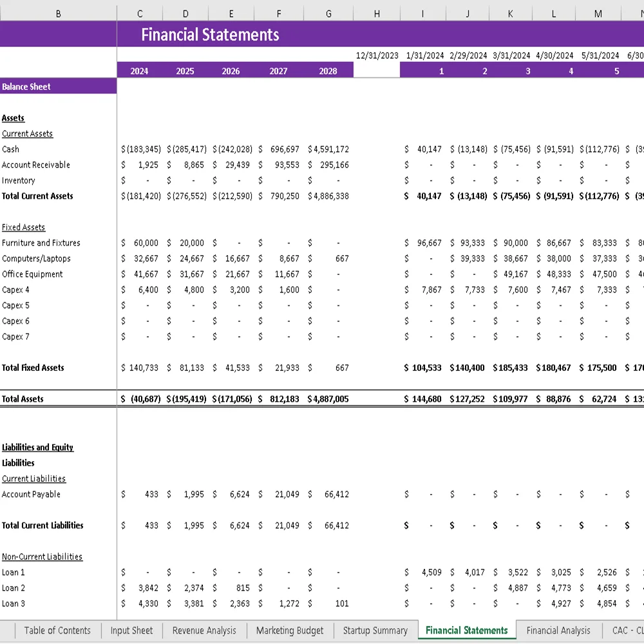Click the Balance Sheet section header
Image resolution: width=644 pixels, height=644 pixels.
(26, 86)
